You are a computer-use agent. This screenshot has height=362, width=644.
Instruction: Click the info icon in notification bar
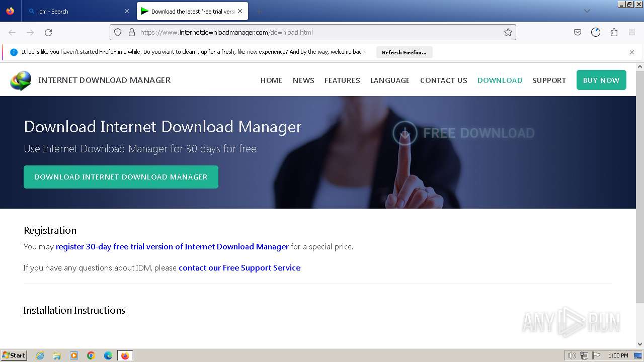click(x=14, y=52)
